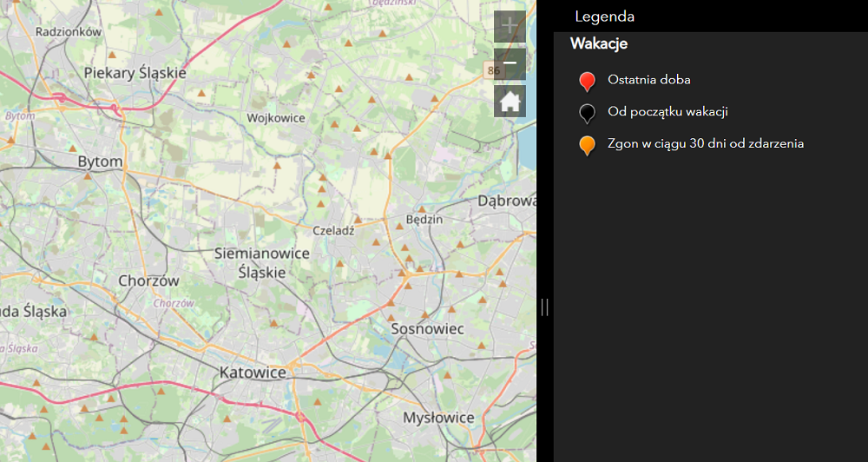This screenshot has height=462, width=868.
Task: Zoom out of the map
Action: point(510,63)
